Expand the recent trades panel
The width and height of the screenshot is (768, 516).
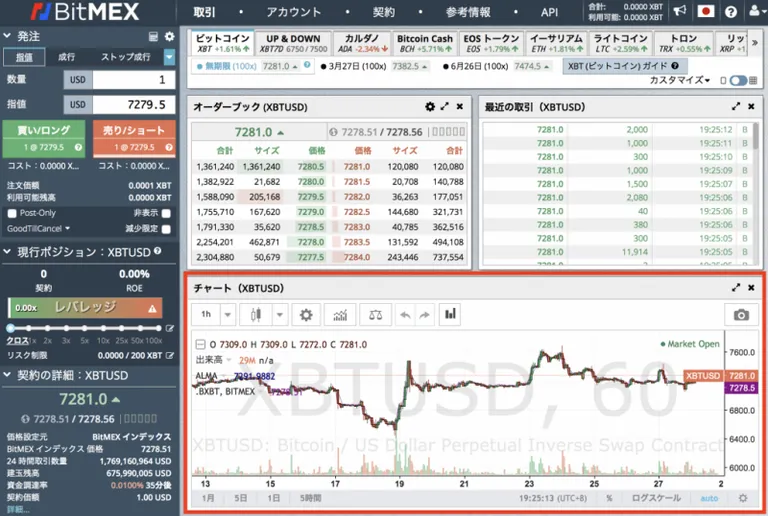point(736,106)
